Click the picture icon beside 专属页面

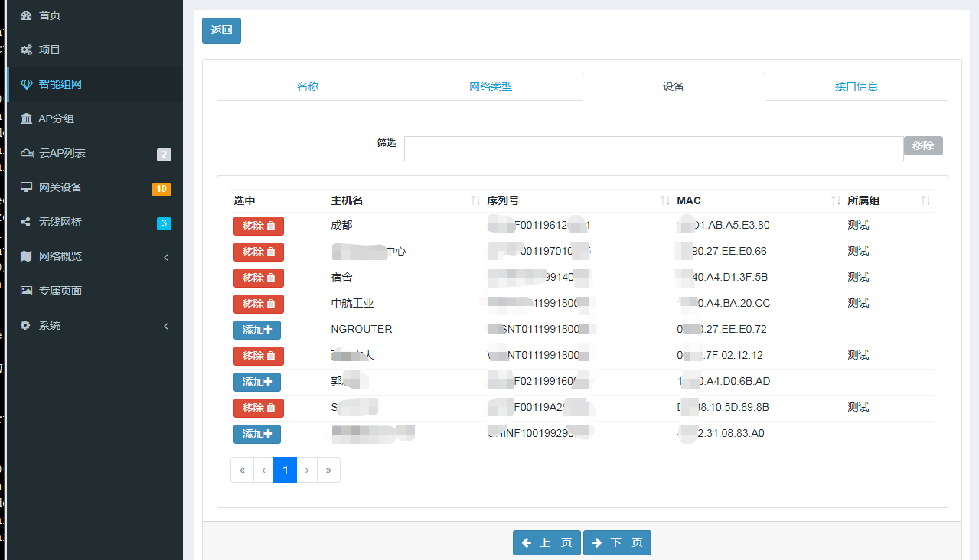pyautogui.click(x=26, y=291)
